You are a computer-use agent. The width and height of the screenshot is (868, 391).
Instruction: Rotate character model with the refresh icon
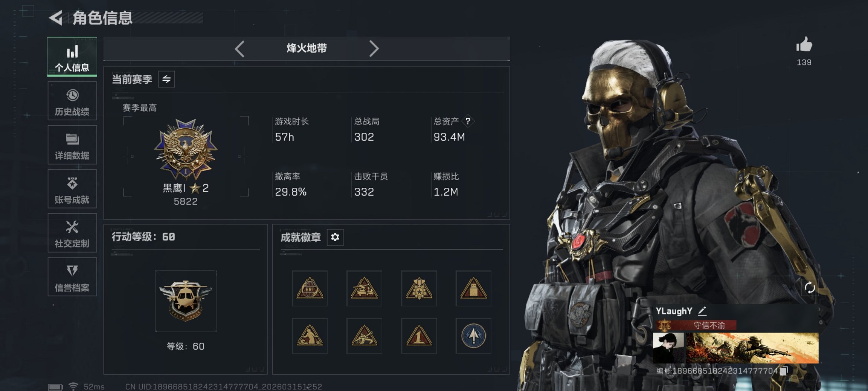[810, 288]
